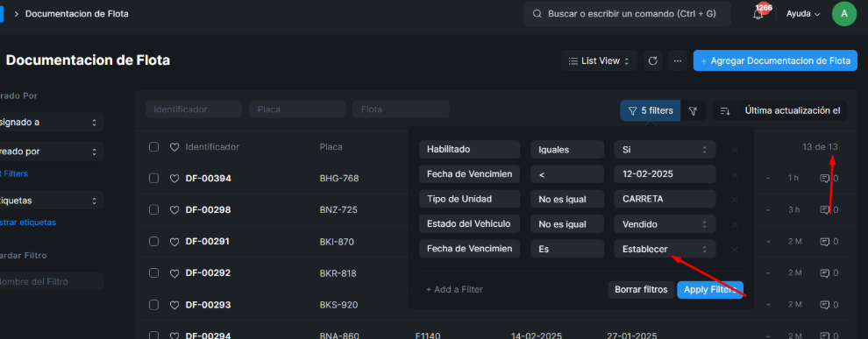Click the Placa column header

[331, 147]
